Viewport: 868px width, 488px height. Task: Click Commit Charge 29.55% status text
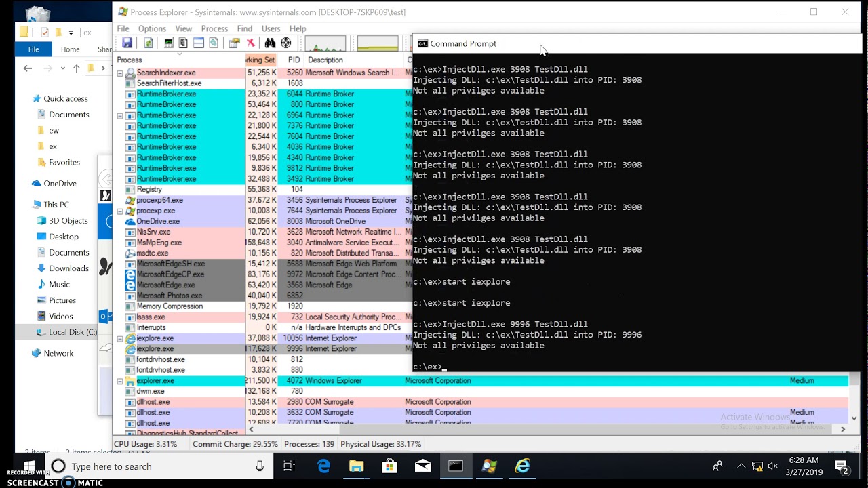(x=235, y=444)
